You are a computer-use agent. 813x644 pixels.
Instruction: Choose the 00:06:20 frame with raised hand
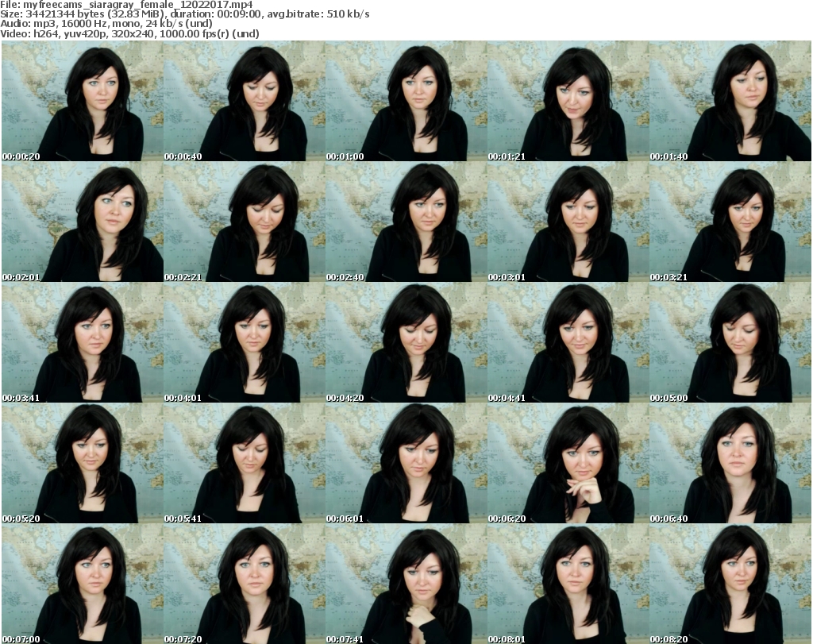pyautogui.click(x=568, y=463)
